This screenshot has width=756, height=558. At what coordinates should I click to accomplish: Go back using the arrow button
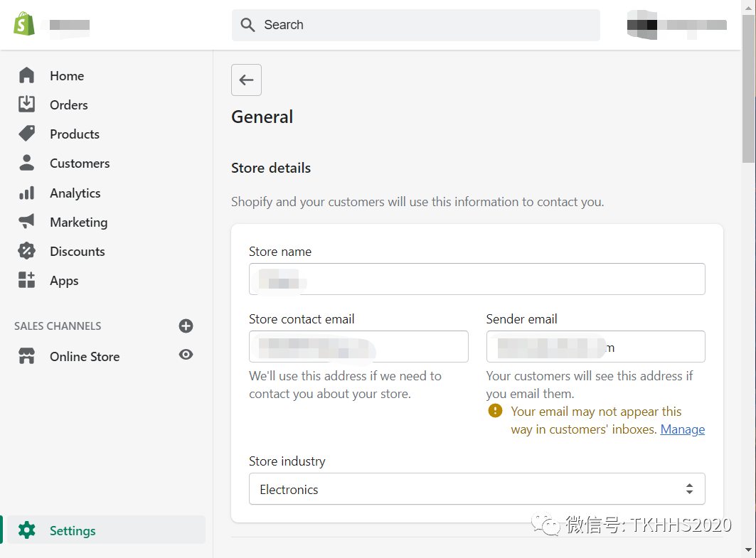[x=246, y=80]
